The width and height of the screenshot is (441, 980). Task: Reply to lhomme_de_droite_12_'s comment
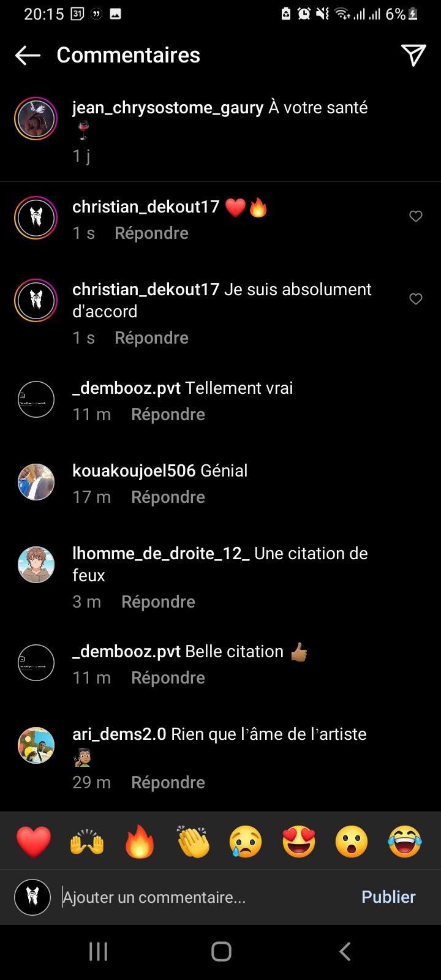158,602
